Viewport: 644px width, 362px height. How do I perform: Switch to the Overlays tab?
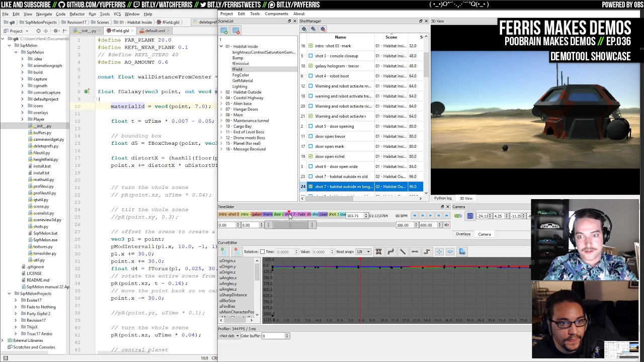(x=463, y=234)
